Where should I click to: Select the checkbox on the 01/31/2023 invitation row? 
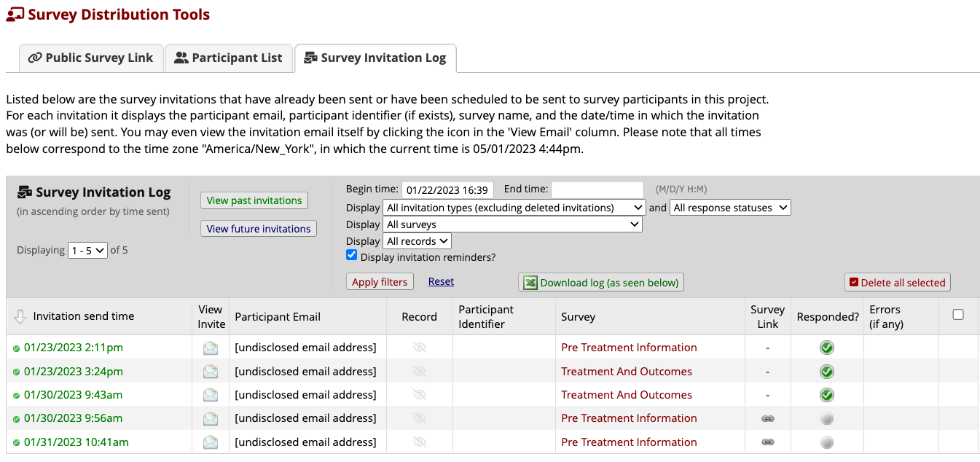tap(959, 442)
